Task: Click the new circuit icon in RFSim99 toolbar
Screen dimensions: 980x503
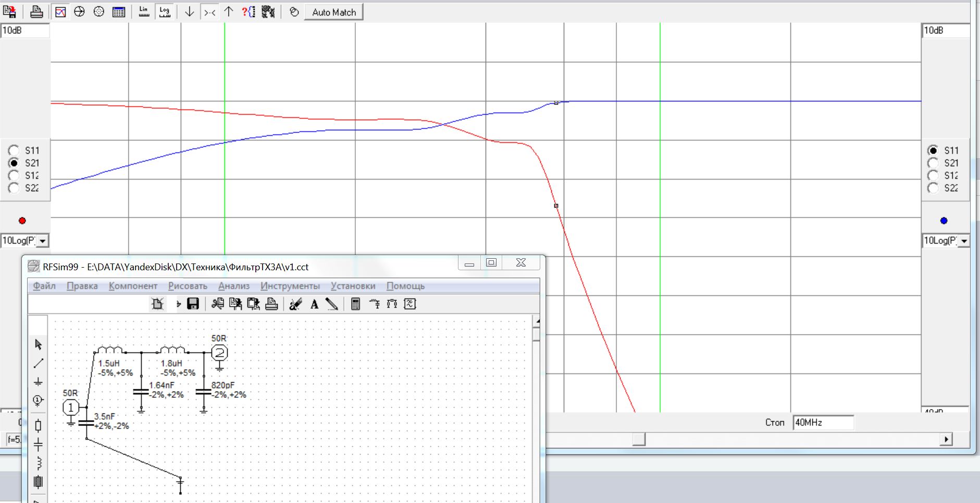Action: pos(157,304)
